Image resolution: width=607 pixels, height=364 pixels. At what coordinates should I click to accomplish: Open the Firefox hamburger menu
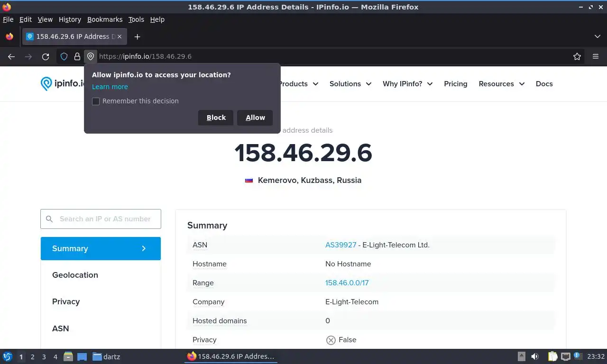[x=596, y=56]
